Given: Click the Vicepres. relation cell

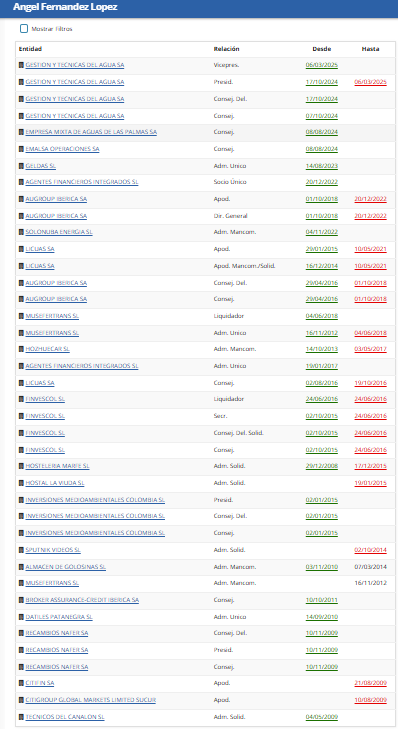Looking at the screenshot, I should click(226, 65).
